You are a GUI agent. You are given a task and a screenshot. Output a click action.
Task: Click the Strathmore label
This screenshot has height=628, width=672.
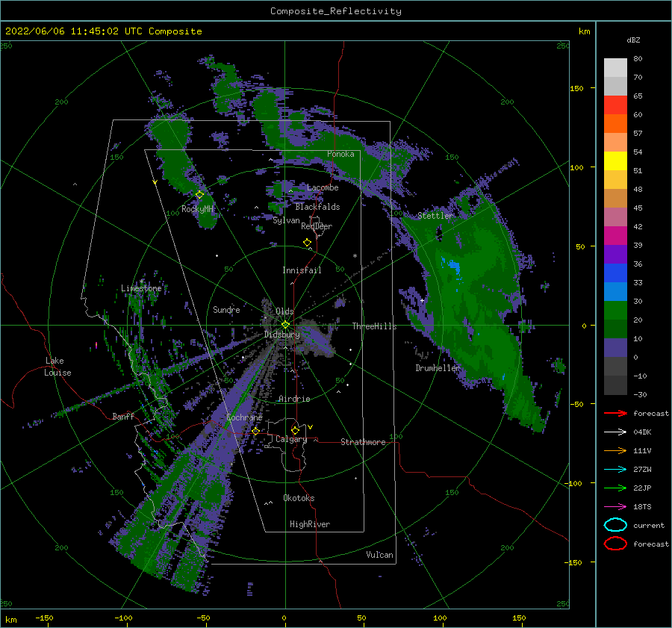coord(363,442)
